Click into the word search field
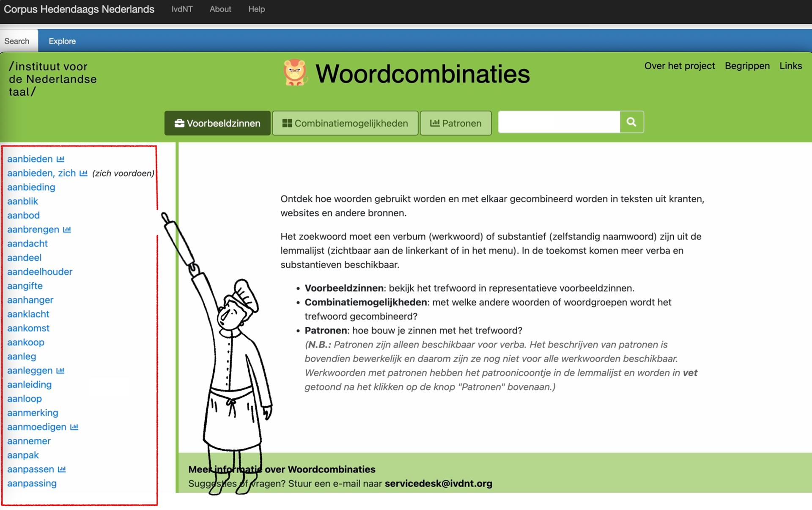Image resolution: width=812 pixels, height=510 pixels. [559, 122]
